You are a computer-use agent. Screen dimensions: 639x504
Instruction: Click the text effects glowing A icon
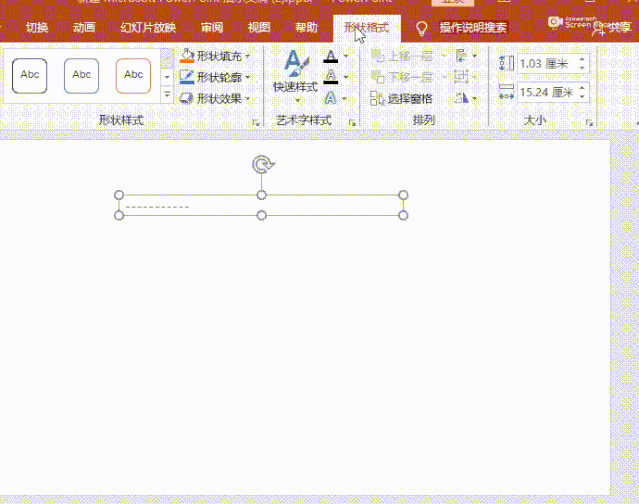(331, 98)
